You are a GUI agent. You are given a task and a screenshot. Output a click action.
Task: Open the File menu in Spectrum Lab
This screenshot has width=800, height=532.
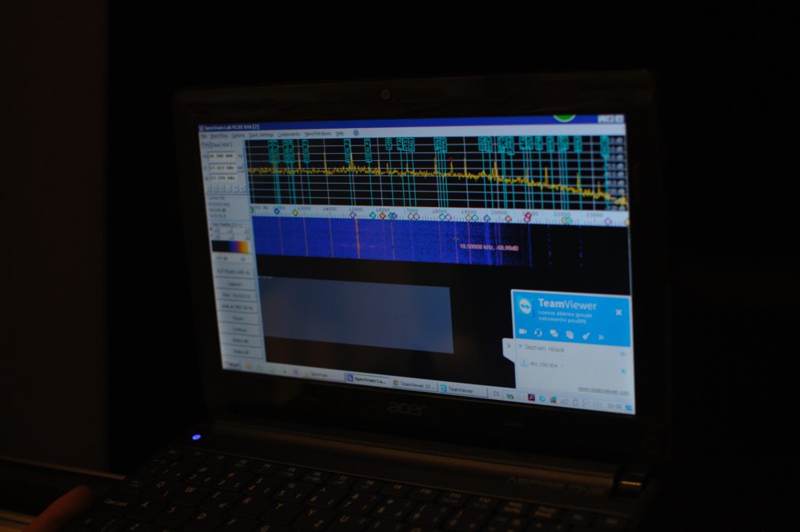click(204, 136)
